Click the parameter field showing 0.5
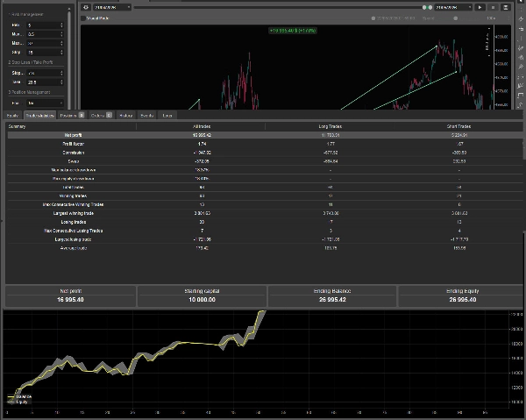Image resolution: width=526 pixels, height=420 pixels. 45,34
